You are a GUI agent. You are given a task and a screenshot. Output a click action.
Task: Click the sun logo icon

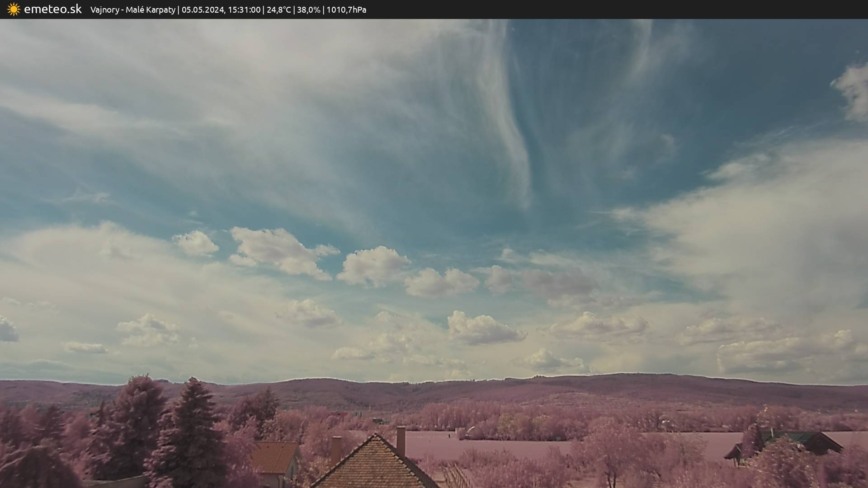tap(14, 9)
